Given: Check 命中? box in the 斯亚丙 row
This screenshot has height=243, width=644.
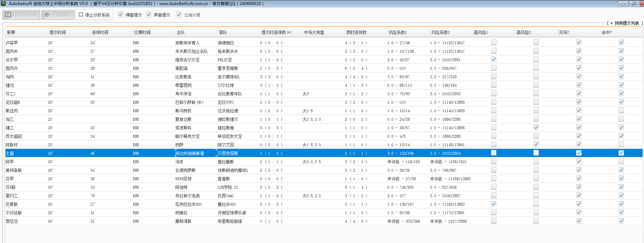Looking at the screenshot, I should tap(621, 110).
